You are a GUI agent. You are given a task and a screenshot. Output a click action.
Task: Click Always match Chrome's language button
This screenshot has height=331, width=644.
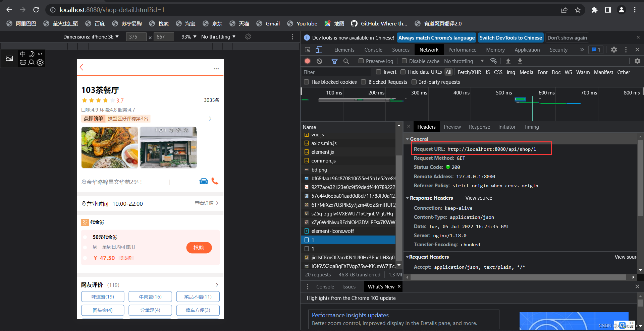(436, 38)
